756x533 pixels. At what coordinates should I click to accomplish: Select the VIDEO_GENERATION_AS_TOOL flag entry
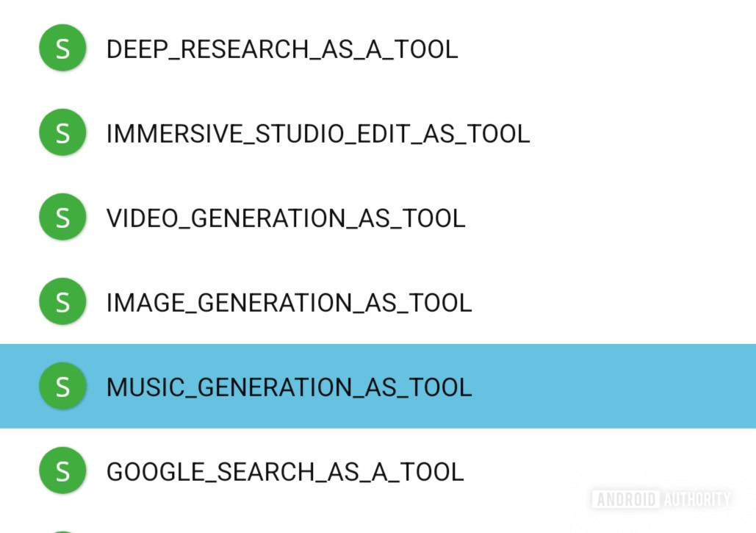click(x=287, y=218)
